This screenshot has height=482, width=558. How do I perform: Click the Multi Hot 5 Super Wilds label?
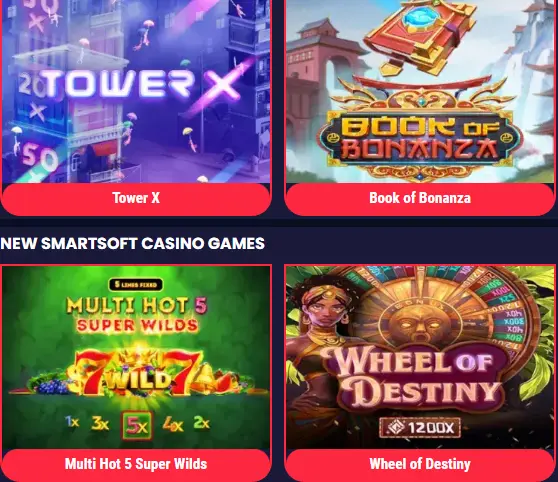(136, 465)
